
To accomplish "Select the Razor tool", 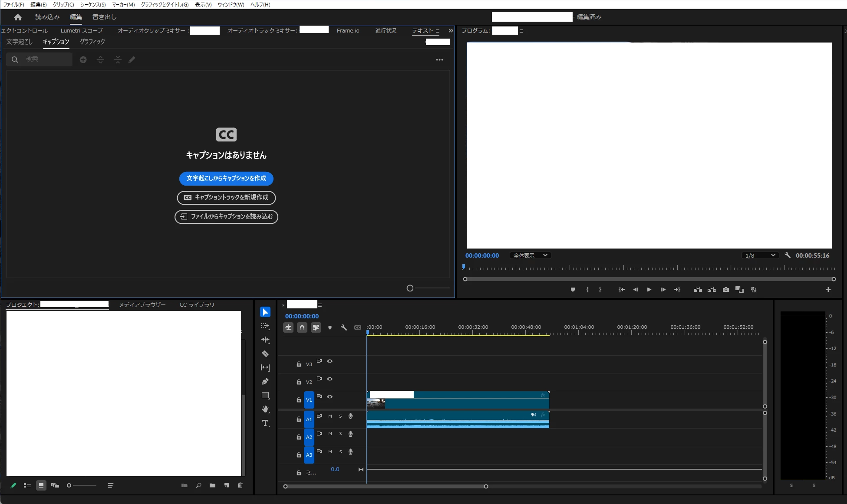I will pos(265,354).
